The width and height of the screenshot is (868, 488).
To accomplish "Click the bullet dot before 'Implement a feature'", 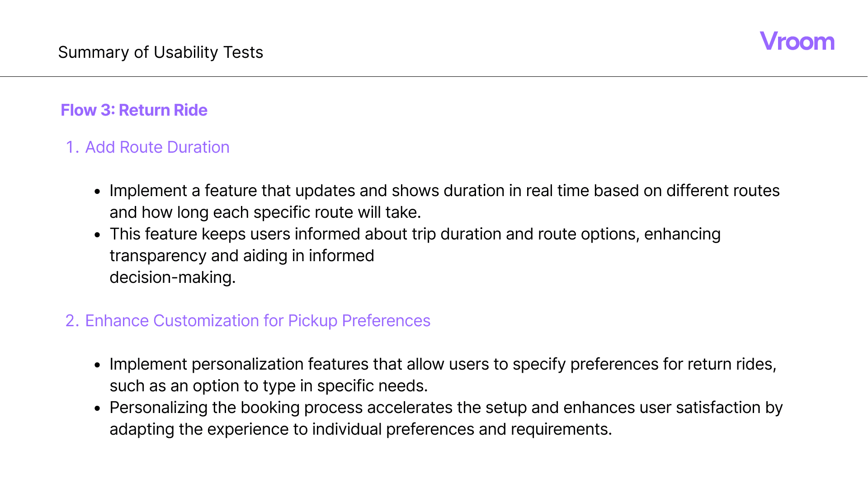I will point(97,192).
